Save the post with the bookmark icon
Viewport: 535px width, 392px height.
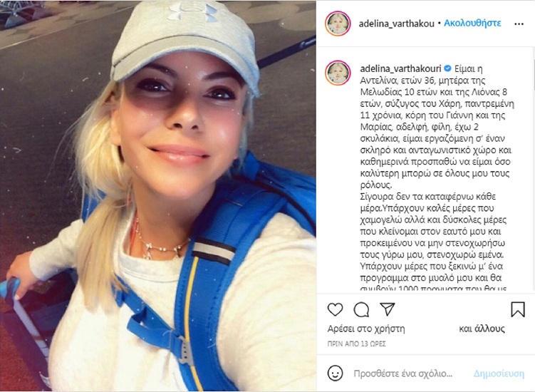click(518, 309)
